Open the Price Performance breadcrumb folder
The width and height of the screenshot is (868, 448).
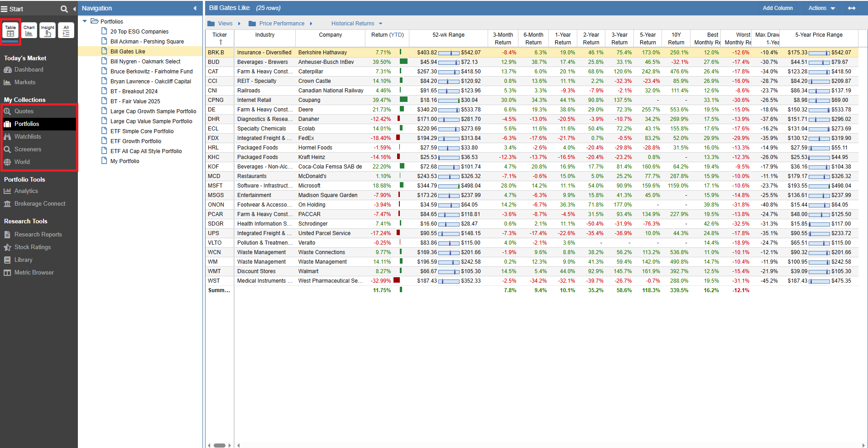coord(281,24)
